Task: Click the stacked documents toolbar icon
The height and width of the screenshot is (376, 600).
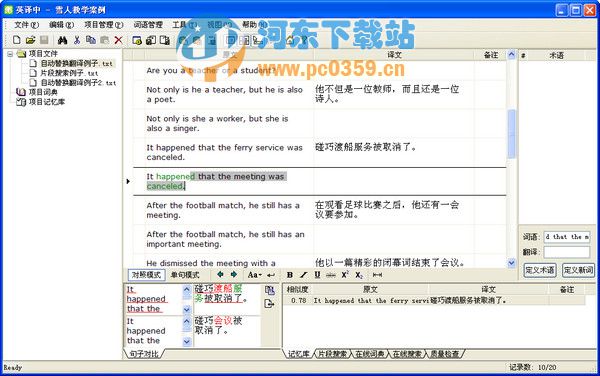Action: [151, 40]
